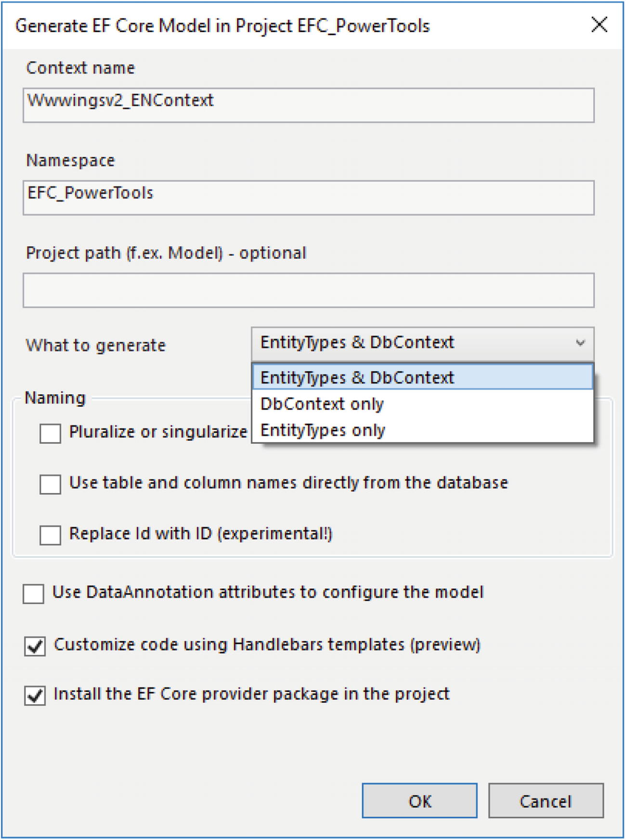
Task: Uncheck Customize code using Handlebars templates
Action: (x=35, y=646)
